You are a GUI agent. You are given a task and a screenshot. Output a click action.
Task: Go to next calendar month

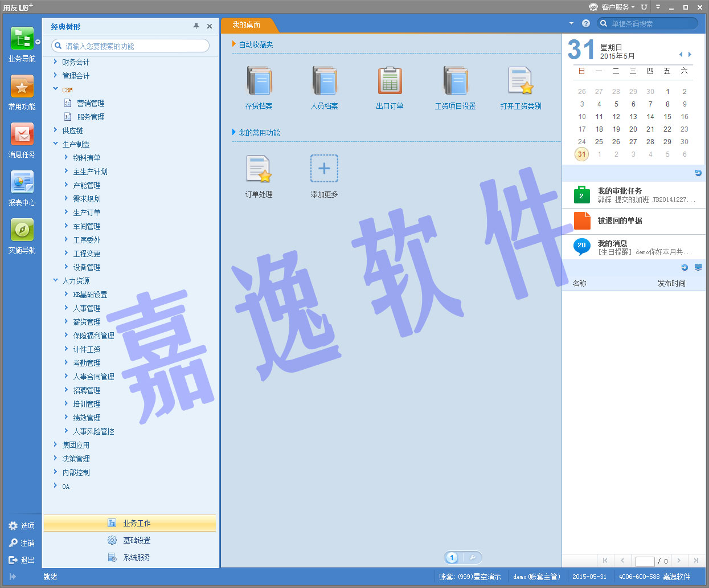click(x=690, y=55)
